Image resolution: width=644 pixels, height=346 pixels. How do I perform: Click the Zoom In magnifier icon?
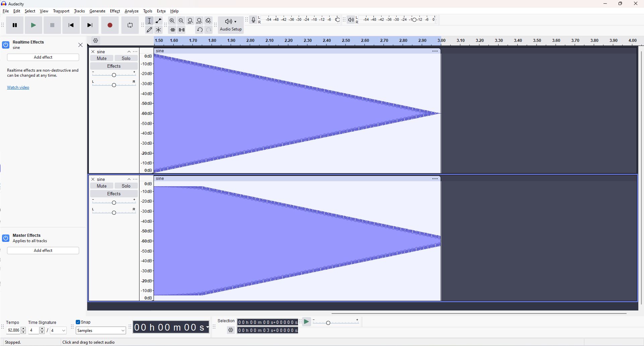pos(172,21)
